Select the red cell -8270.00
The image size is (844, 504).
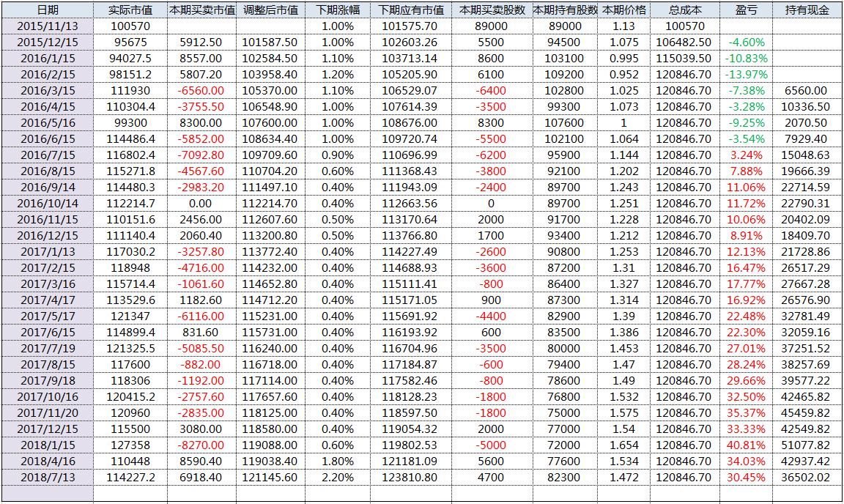coord(202,445)
